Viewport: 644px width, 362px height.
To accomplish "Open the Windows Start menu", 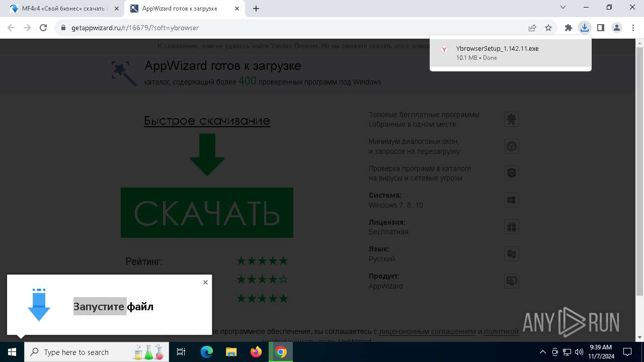I will click(12, 352).
